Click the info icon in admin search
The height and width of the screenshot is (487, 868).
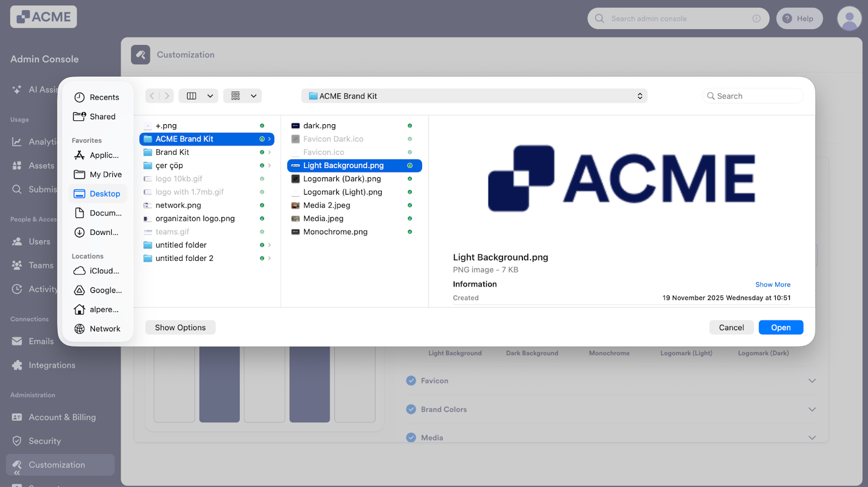756,18
